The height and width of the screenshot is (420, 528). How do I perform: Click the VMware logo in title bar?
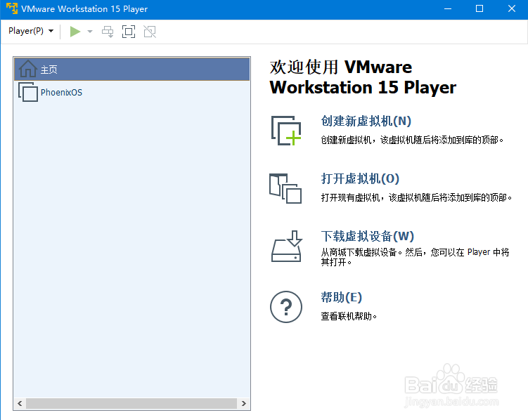12,8
